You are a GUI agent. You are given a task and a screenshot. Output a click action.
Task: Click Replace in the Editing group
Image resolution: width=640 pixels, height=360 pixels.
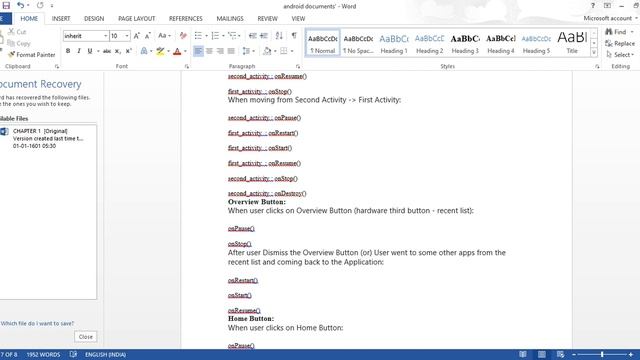coord(620,43)
